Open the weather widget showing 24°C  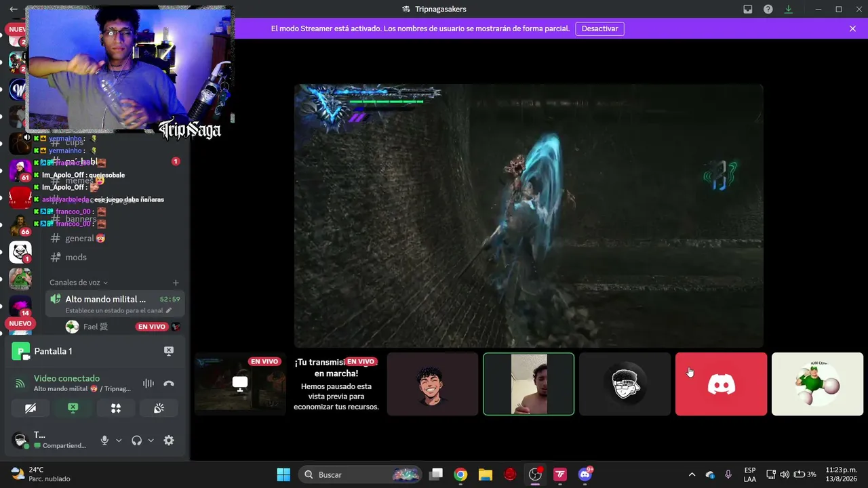pyautogui.click(x=41, y=474)
